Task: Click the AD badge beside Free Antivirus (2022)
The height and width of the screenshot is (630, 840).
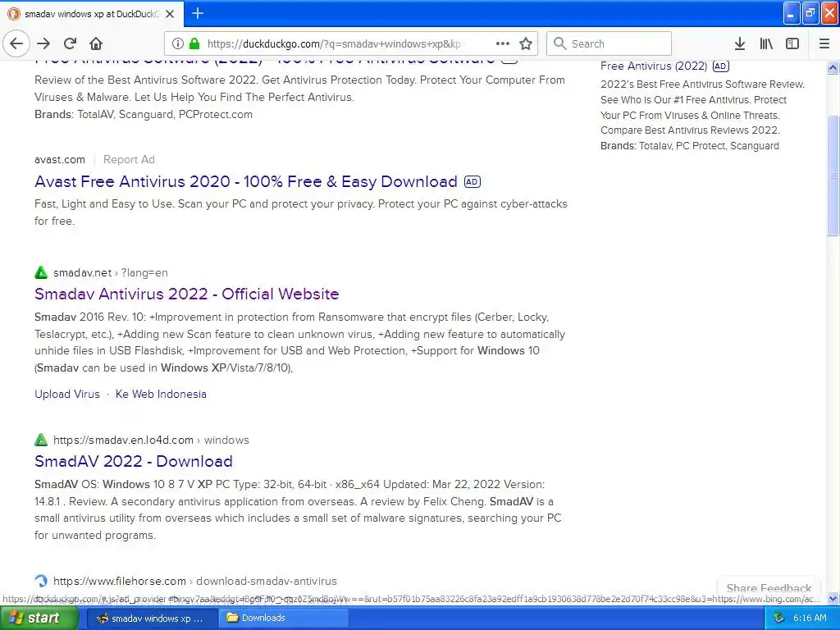Action: (721, 66)
